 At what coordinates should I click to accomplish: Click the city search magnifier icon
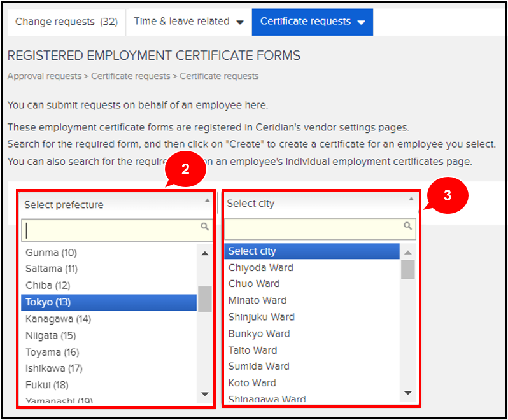[407, 226]
